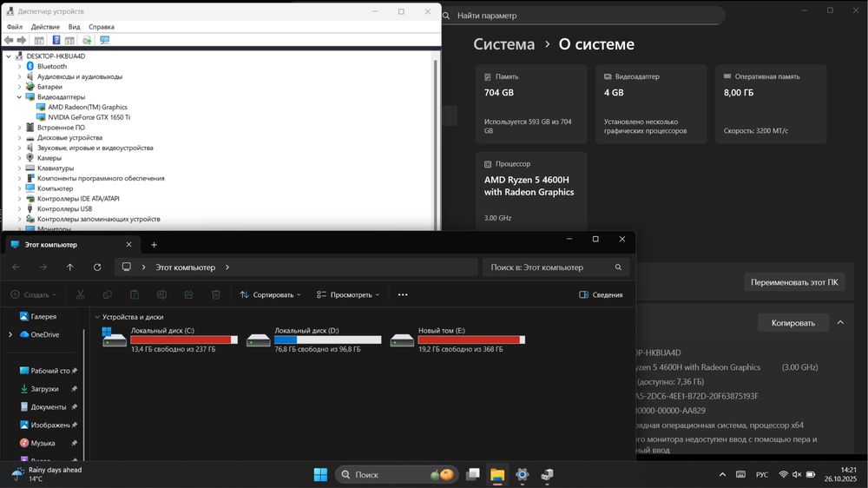Viewport: 868px width, 488px height.
Task: Click the blue help icon in Device Manager
Action: (x=56, y=40)
